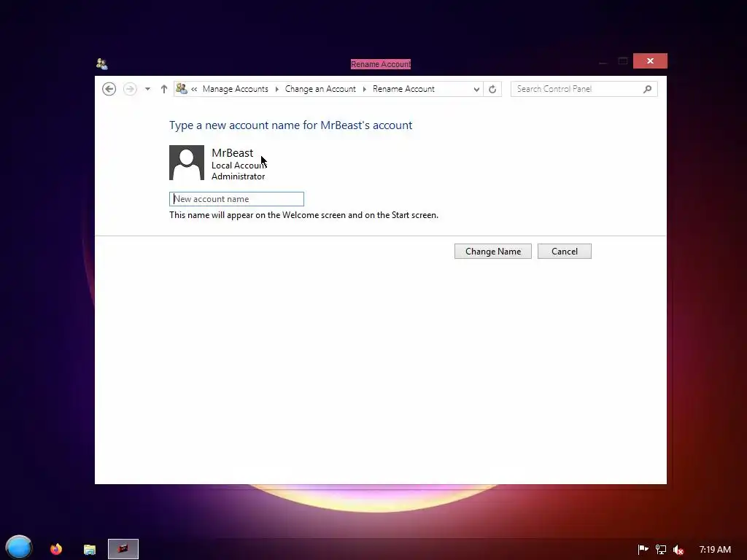Click the Change Name button

[x=493, y=252]
